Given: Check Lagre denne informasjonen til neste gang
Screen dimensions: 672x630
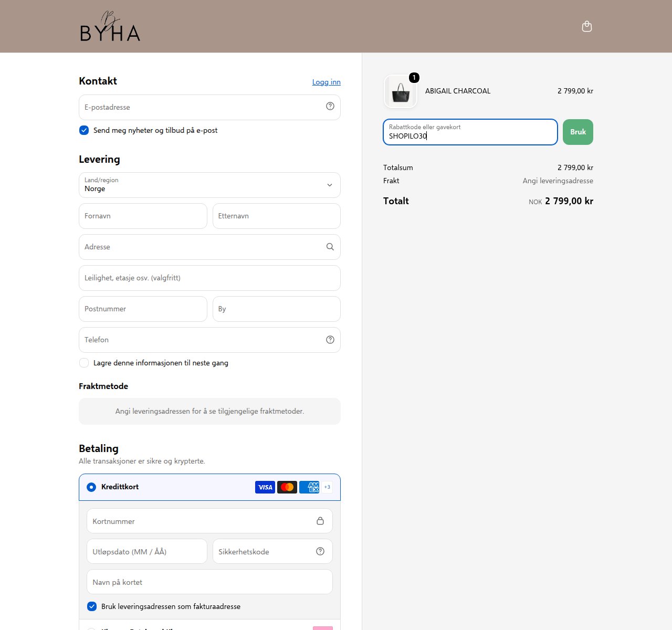Looking at the screenshot, I should point(84,363).
